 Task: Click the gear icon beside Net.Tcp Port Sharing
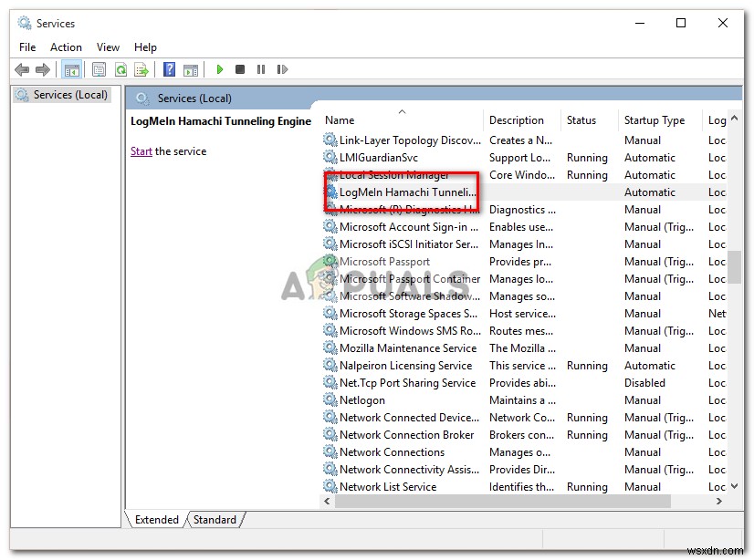330,382
